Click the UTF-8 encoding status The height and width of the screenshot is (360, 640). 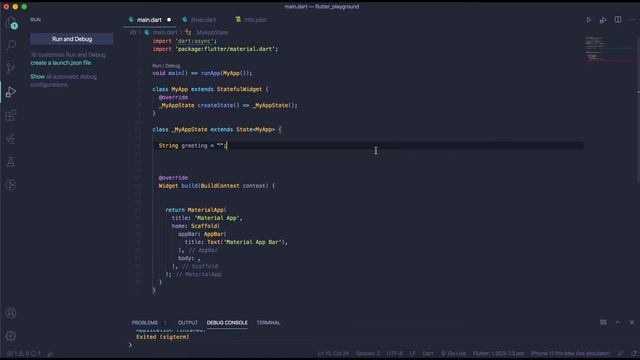point(394,353)
